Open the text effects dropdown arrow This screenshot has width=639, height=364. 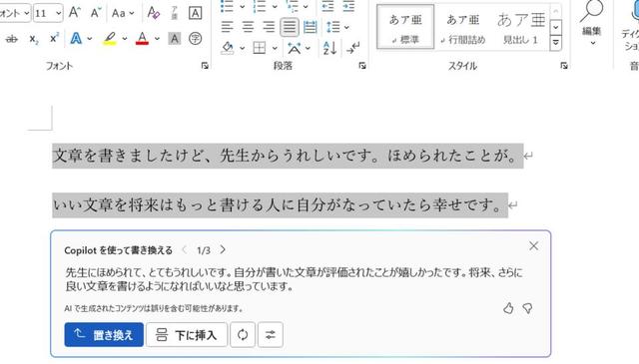[90, 39]
